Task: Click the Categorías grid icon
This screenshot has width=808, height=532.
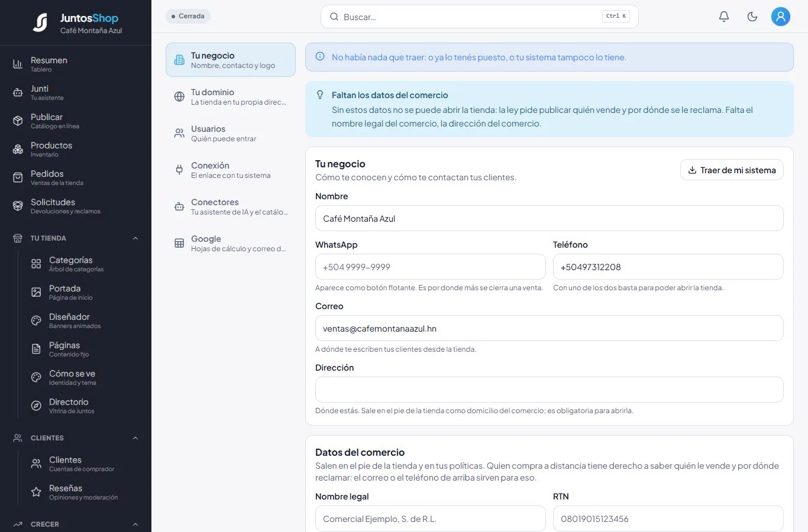Action: pos(36,264)
